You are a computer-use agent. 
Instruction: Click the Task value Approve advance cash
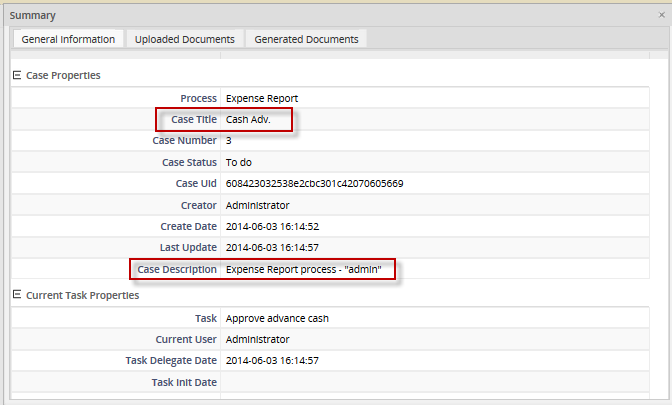pos(277,318)
